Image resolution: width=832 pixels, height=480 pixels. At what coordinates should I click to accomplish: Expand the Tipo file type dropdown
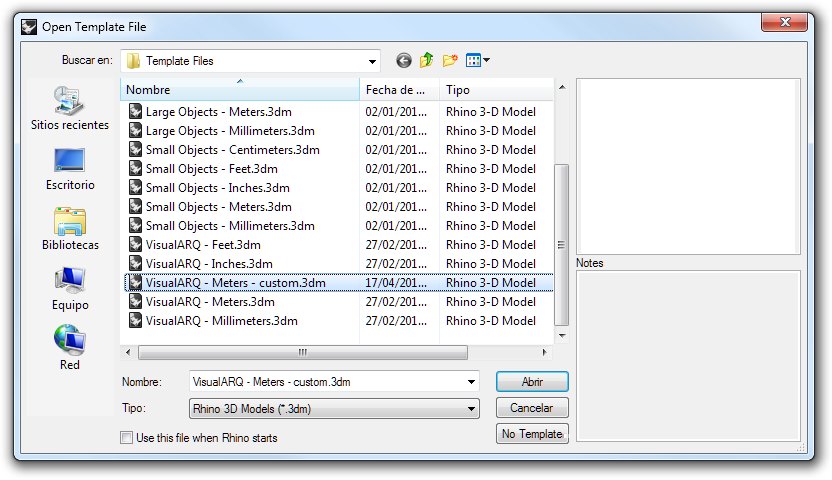[471, 409]
